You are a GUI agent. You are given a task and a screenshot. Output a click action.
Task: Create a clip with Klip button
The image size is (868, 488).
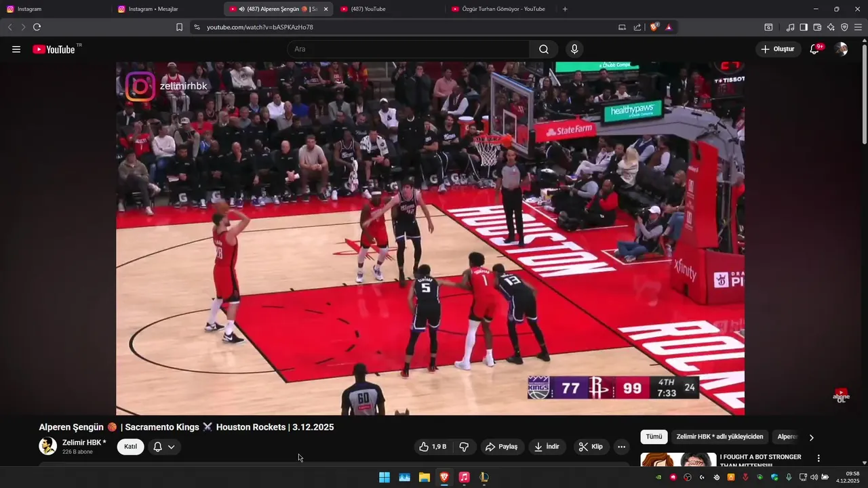[591, 447]
